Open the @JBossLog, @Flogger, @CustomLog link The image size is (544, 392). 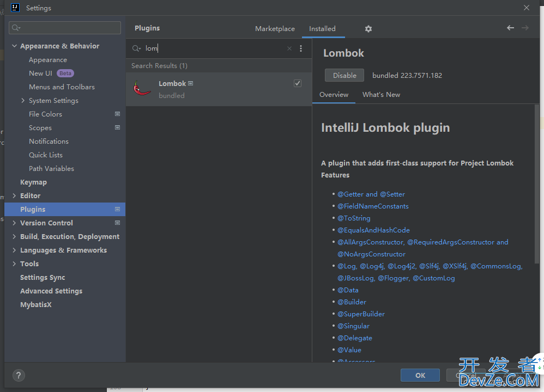point(396,278)
